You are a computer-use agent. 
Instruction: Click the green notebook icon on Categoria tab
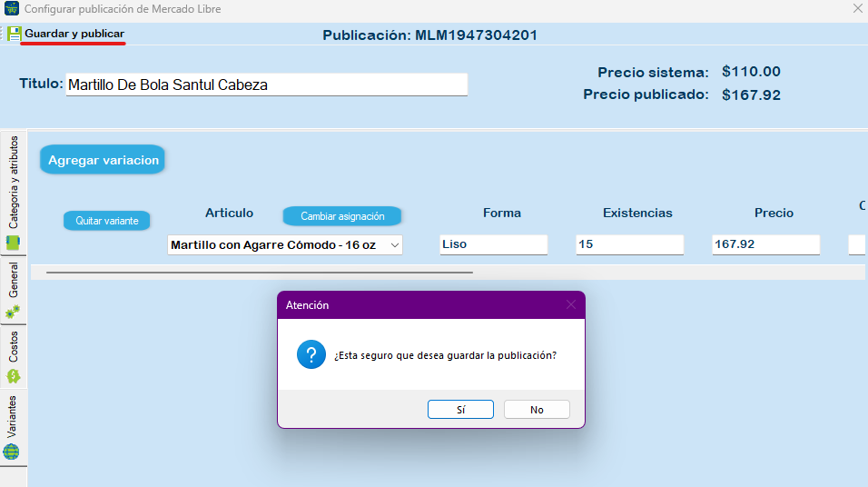point(13,243)
